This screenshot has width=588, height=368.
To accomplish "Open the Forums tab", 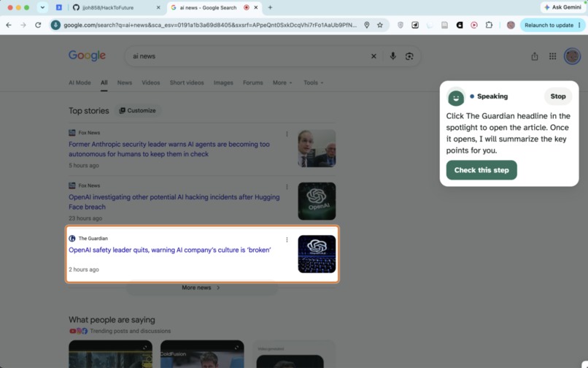I will click(x=252, y=83).
